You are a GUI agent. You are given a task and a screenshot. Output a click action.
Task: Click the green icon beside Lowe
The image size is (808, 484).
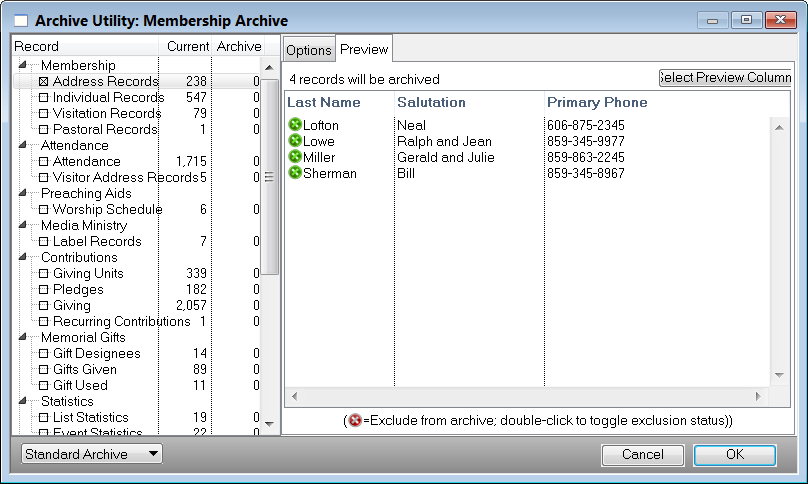295,141
